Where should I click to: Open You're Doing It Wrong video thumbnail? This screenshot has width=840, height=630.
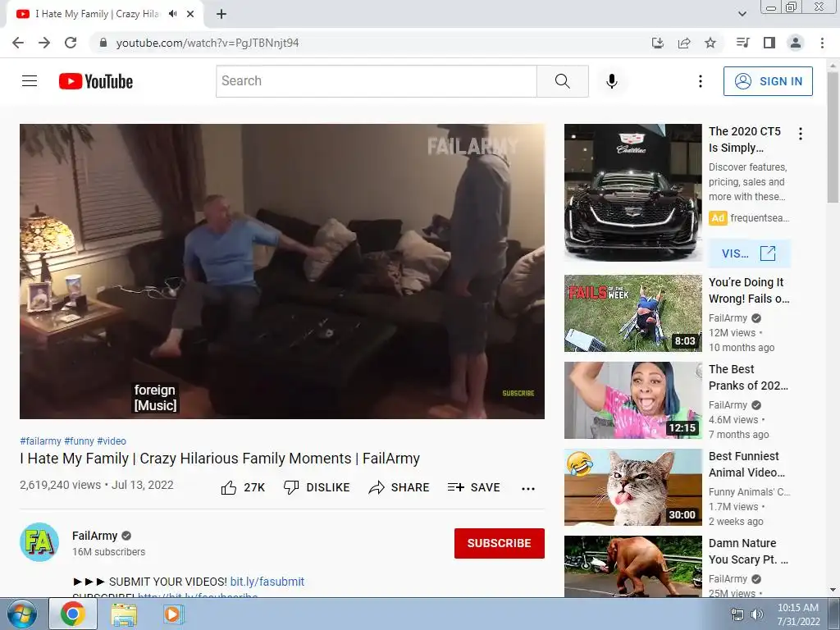click(x=632, y=313)
